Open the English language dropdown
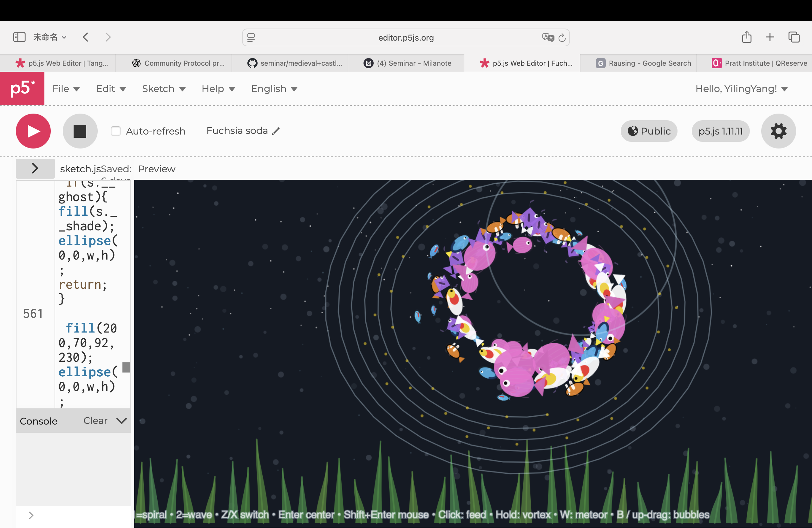Viewport: 812px width, 528px height. tap(274, 89)
